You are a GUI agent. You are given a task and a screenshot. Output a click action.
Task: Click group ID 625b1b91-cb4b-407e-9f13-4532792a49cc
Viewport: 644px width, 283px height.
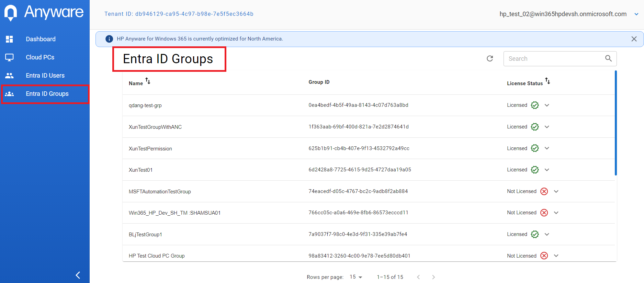point(359,148)
